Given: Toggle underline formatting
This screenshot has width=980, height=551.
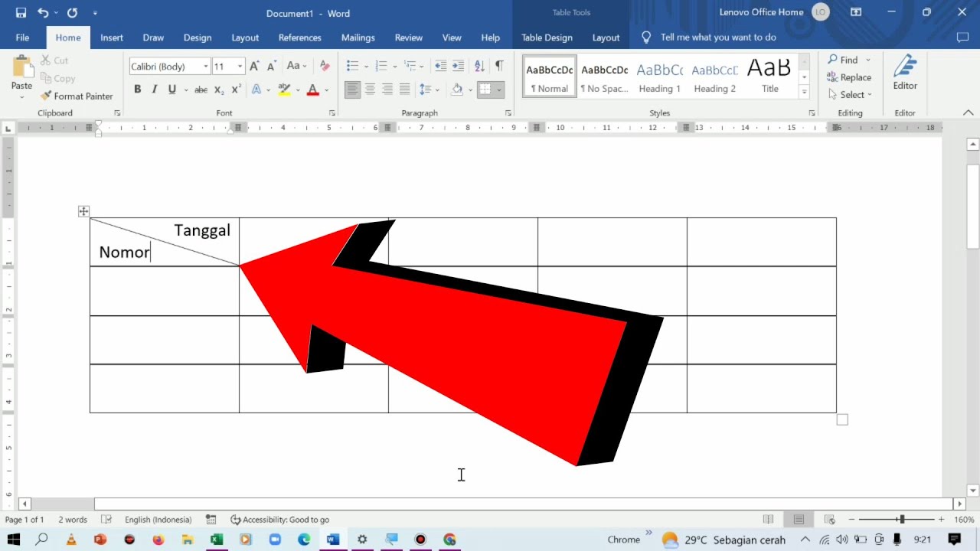Looking at the screenshot, I should click(171, 90).
